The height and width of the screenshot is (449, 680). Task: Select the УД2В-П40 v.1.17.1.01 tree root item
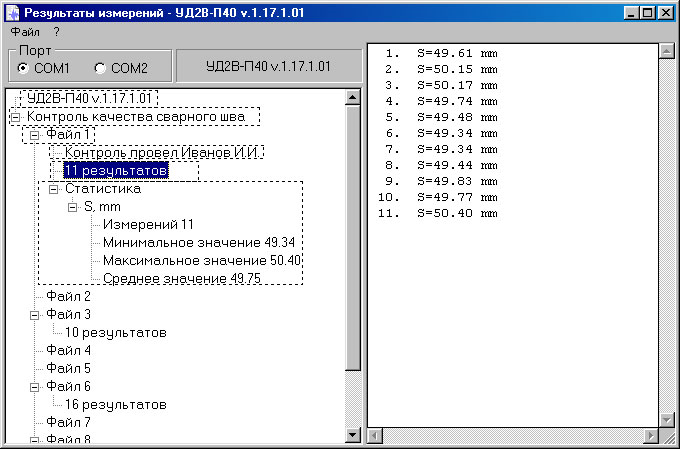click(x=89, y=98)
